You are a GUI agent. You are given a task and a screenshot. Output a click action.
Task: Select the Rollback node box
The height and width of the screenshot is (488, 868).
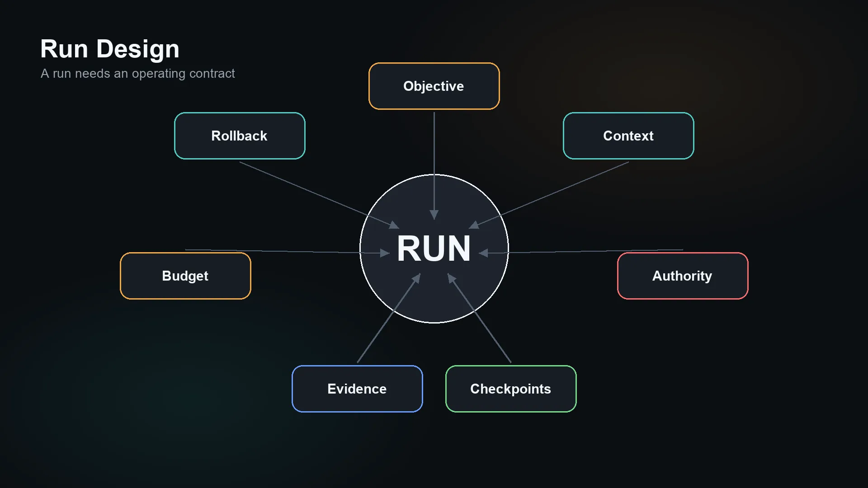tap(240, 136)
